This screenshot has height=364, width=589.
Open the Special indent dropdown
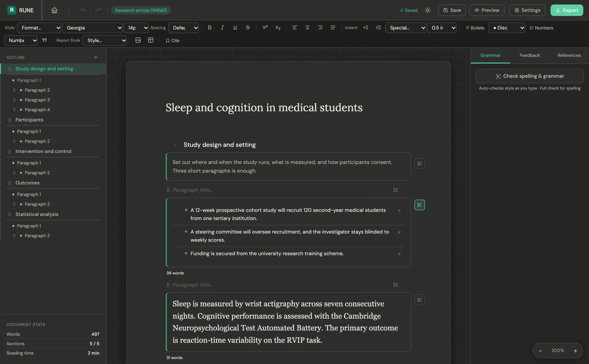tap(406, 28)
